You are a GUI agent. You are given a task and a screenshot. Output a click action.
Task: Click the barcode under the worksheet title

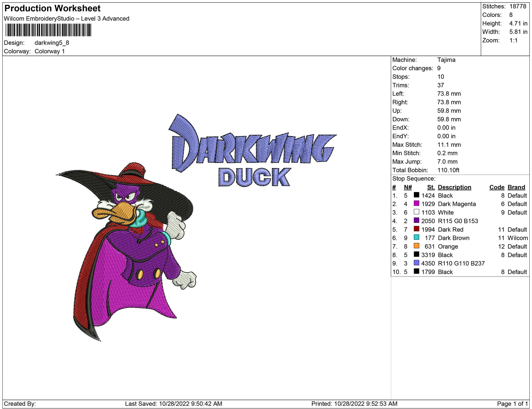click(48, 30)
